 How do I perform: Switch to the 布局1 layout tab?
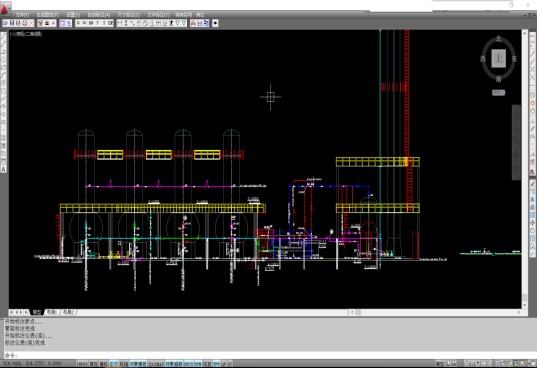(x=52, y=312)
